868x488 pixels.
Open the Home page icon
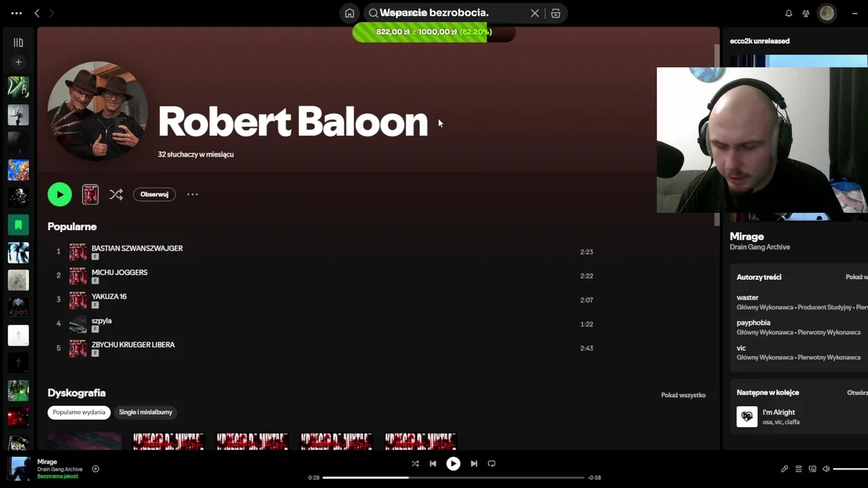(x=349, y=13)
